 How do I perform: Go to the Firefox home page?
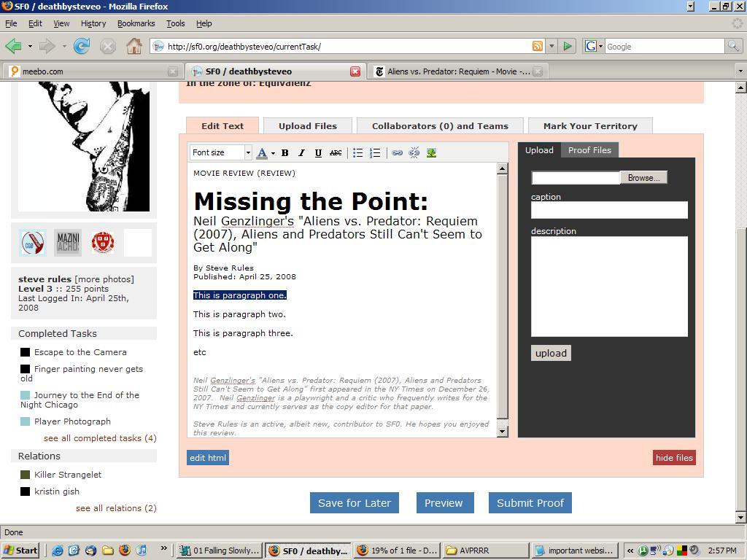click(x=133, y=47)
